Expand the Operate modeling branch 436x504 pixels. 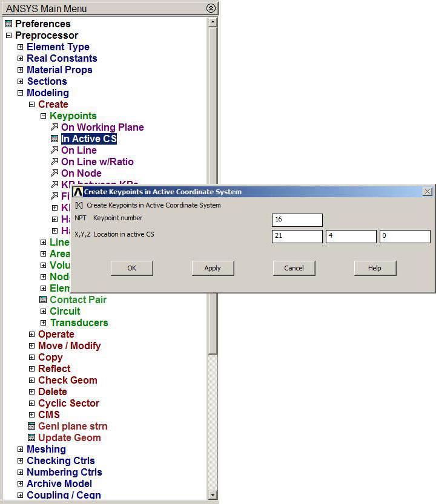[31, 334]
